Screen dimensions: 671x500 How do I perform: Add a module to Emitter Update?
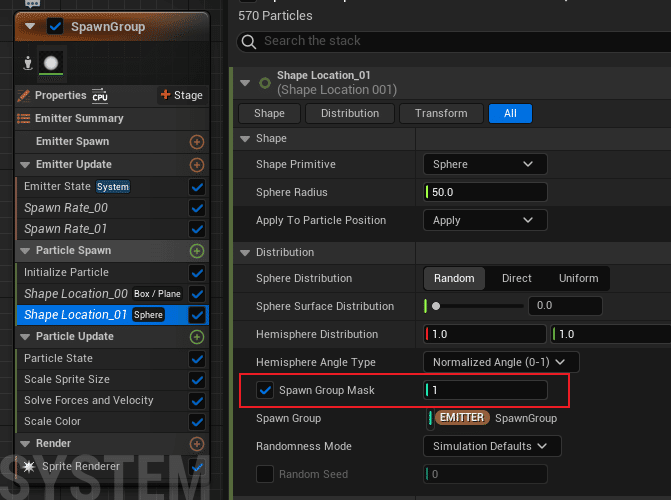197,165
